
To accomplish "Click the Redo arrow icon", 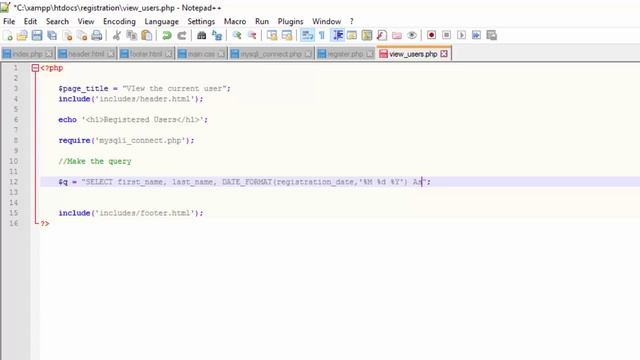I will (182, 36).
